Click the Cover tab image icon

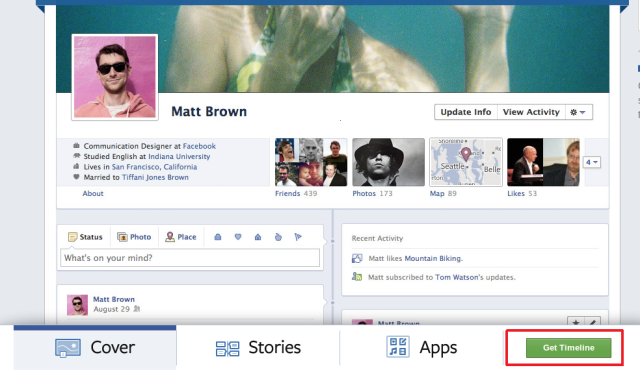coord(68,348)
